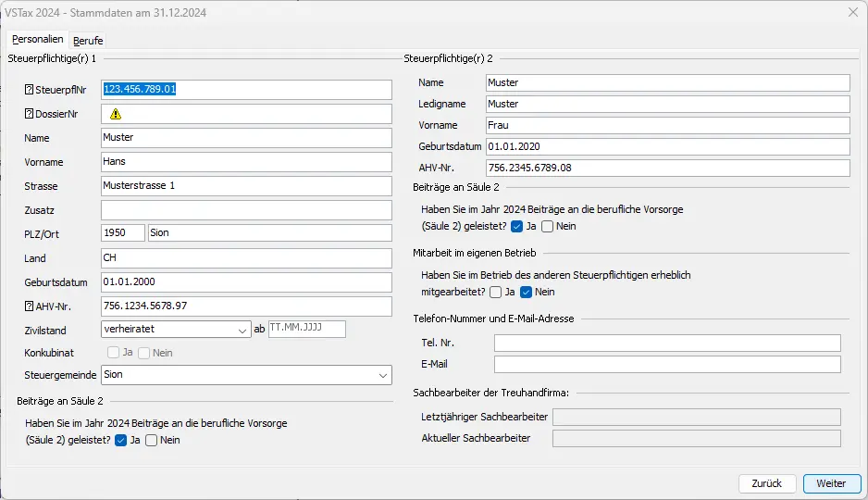Close the Stammdaten dialog window
This screenshot has height=500, width=868.
[852, 12]
